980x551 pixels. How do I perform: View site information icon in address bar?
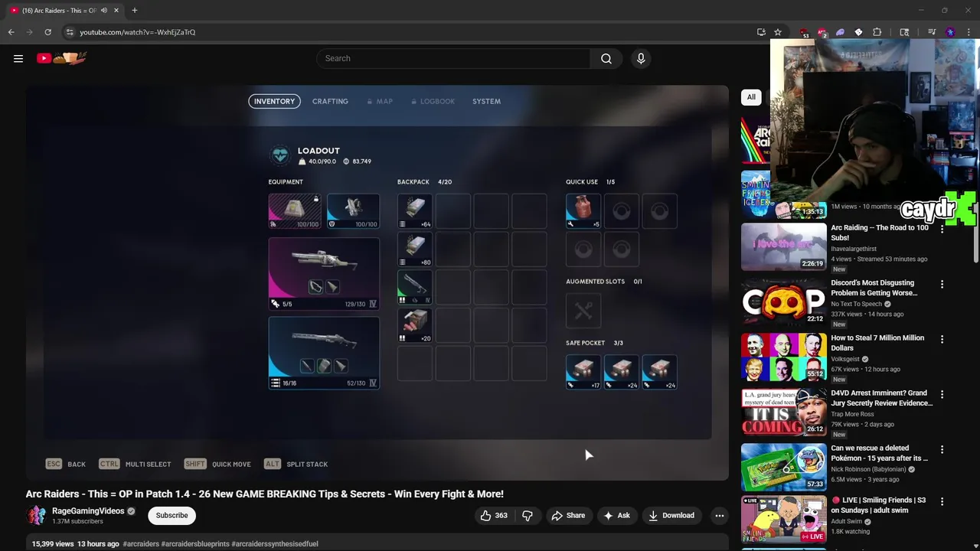[70, 32]
